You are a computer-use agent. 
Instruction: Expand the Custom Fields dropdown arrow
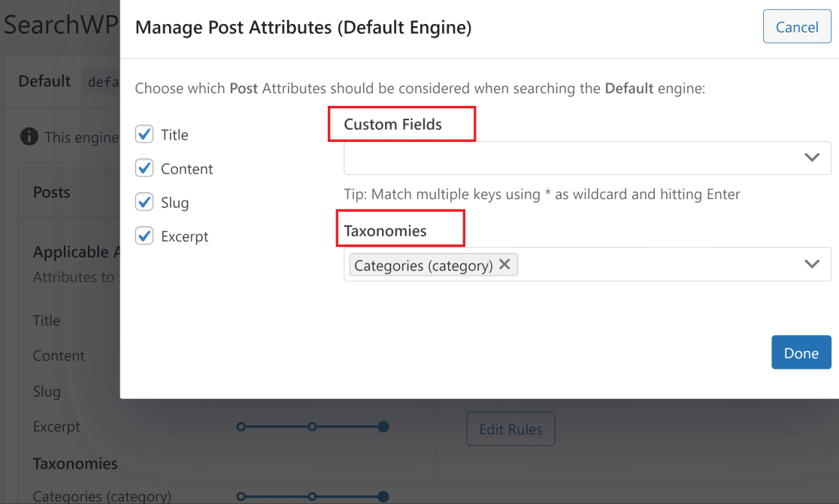(811, 158)
